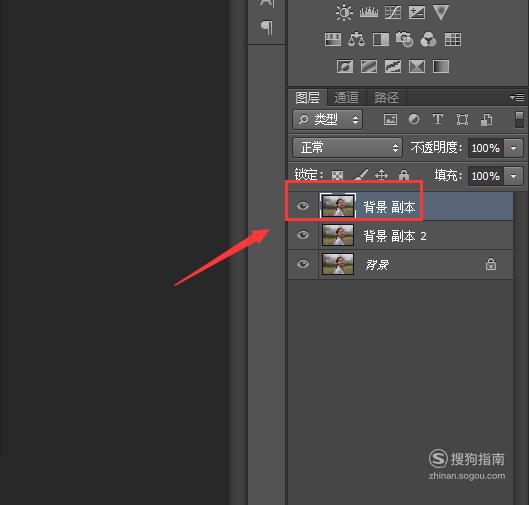
Task: Filter layers by pixel layers
Action: [x=390, y=119]
